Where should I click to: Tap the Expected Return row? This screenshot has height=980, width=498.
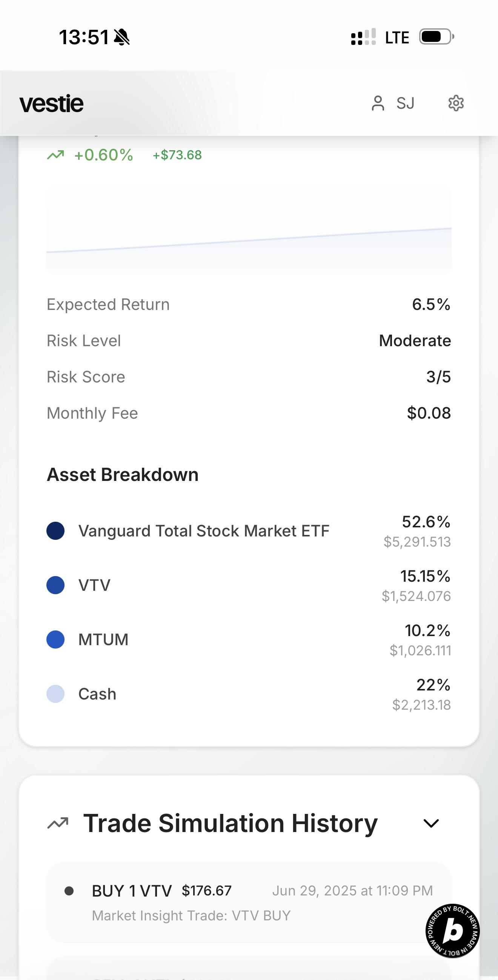tap(249, 304)
